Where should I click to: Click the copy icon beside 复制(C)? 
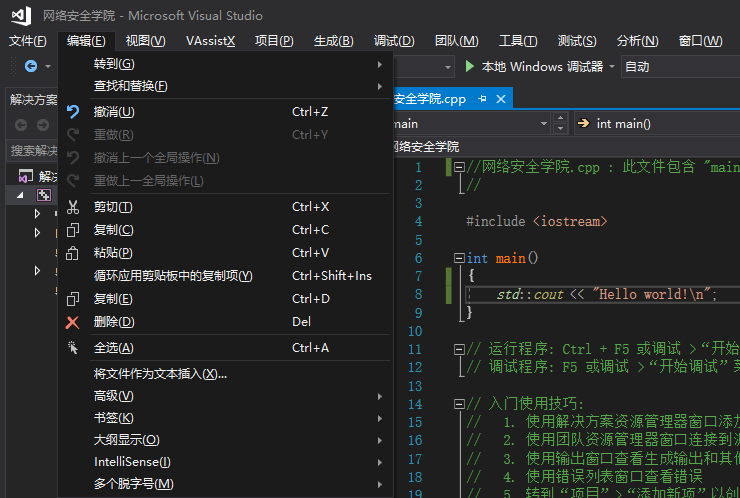pos(73,230)
